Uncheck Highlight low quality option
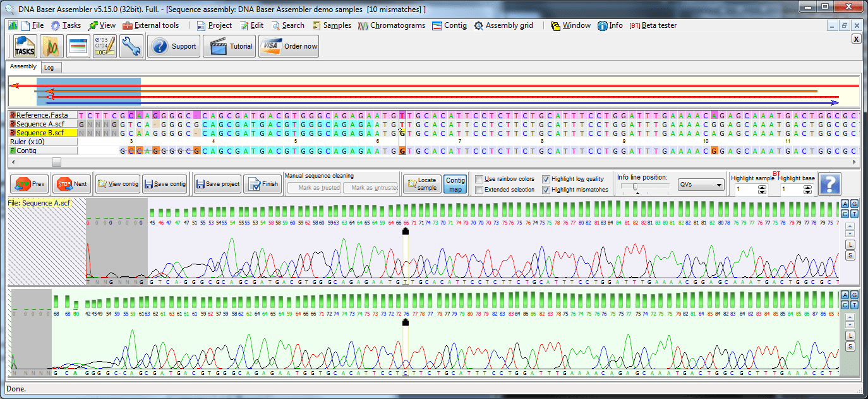The height and width of the screenshot is (399, 868). pyautogui.click(x=546, y=179)
